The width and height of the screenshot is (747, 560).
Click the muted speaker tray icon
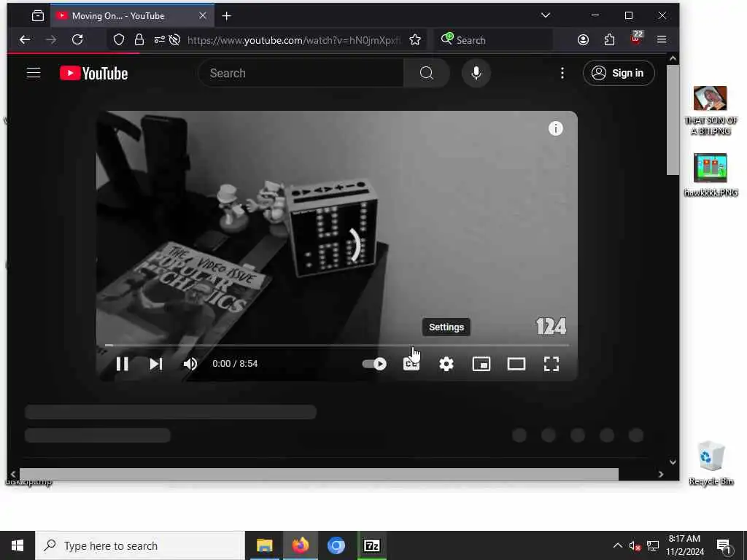point(635,545)
